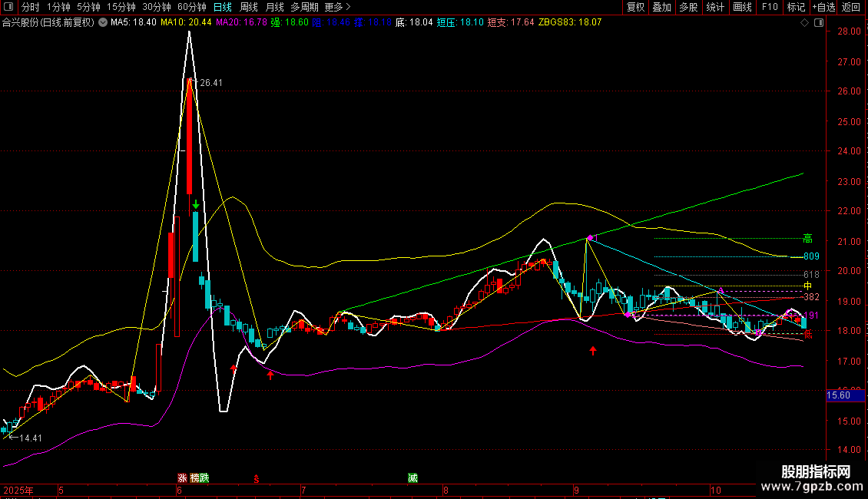Click the yellow MA10 indicator legend

(186, 23)
